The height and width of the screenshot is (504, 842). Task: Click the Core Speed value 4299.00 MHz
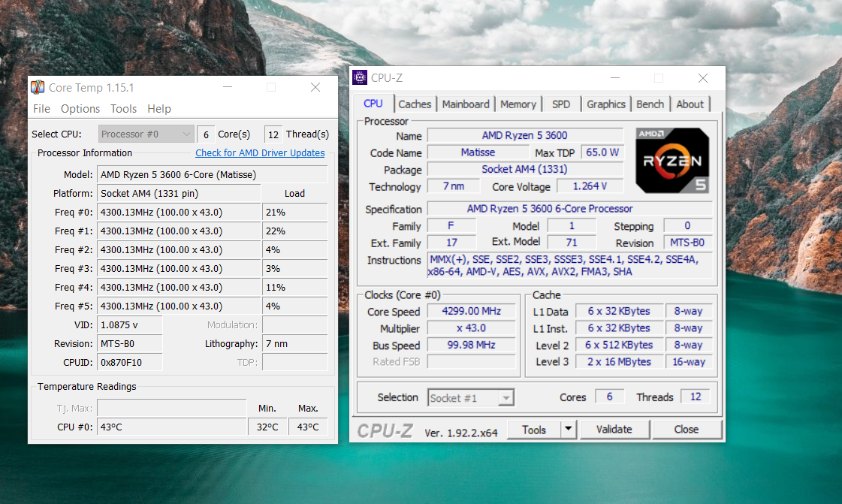click(471, 311)
